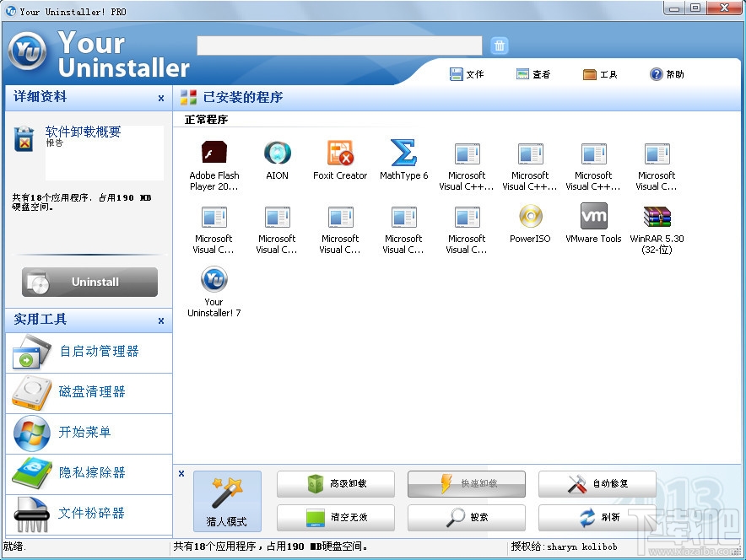
Task: Open the 工具 menu
Action: point(600,74)
